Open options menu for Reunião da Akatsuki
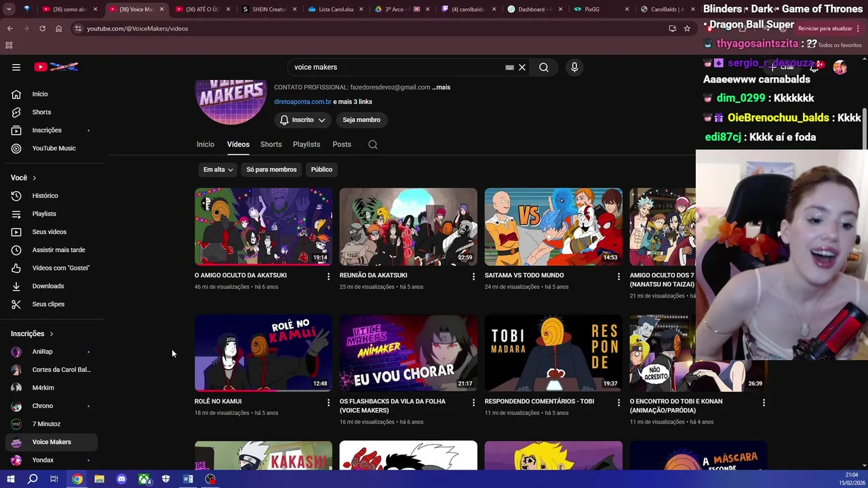 point(473,276)
